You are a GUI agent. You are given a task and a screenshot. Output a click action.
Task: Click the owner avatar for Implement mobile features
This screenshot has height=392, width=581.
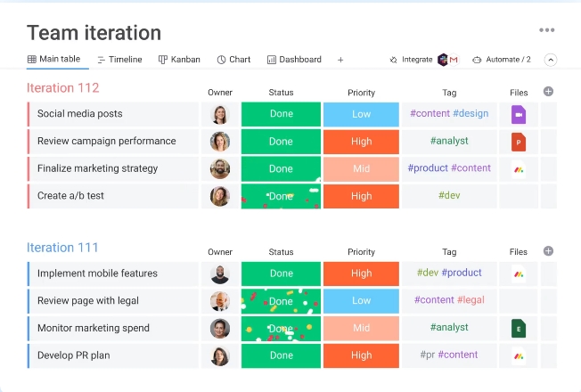click(219, 274)
